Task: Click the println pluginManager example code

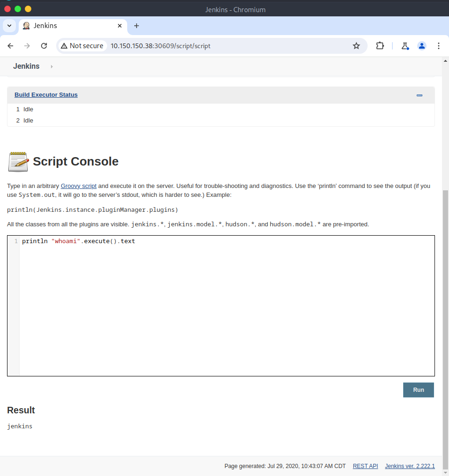Action: 93,210
